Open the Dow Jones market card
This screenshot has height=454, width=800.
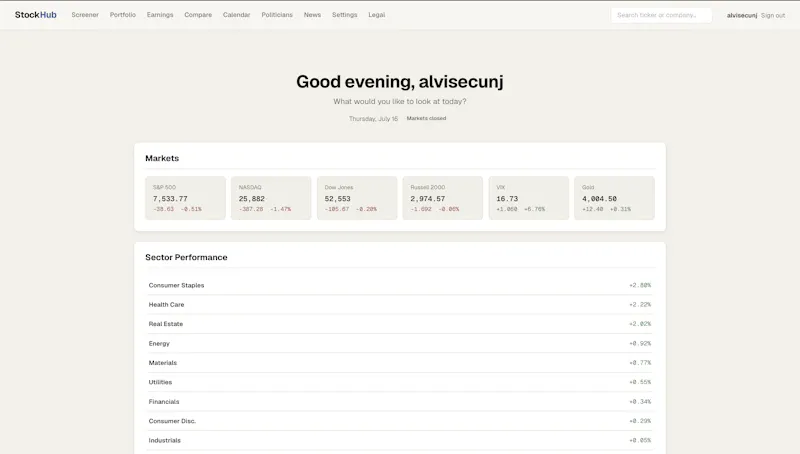(357, 198)
